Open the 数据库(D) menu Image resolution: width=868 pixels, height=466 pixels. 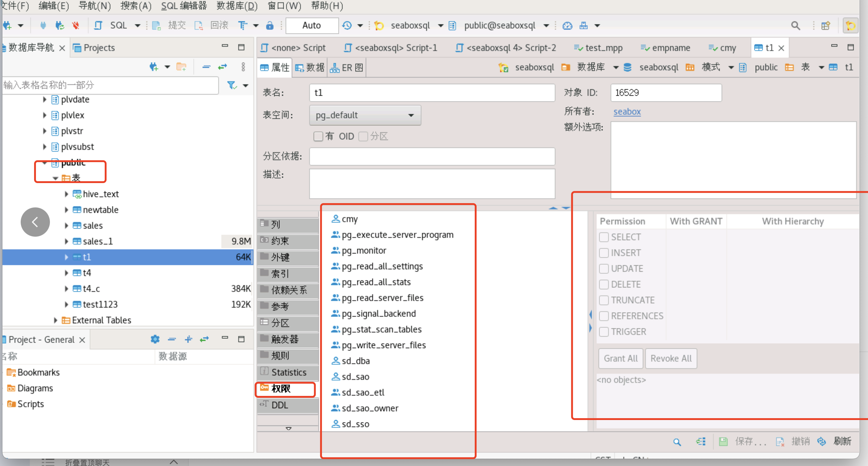[x=237, y=6]
